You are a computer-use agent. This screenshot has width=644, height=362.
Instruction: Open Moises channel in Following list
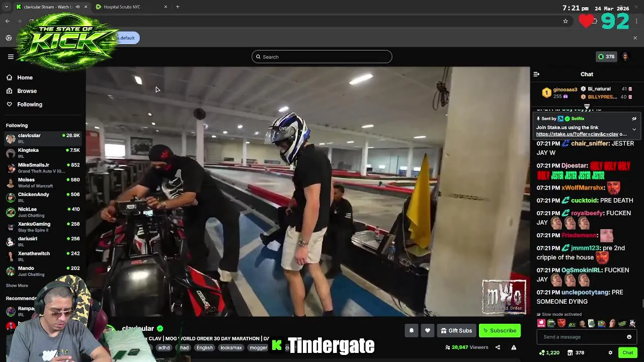pyautogui.click(x=43, y=183)
